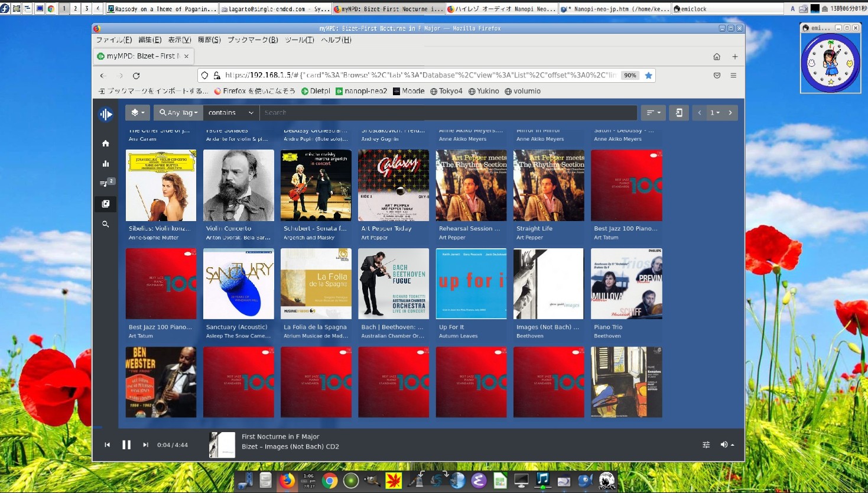Pause the currently playing Nocturne

click(126, 445)
